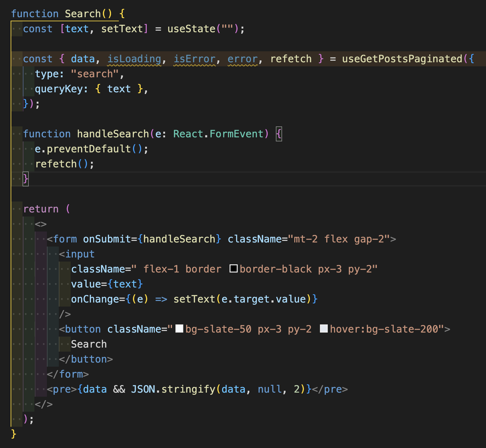Screen dimensions: 486x448
Task: Click handleSearch inside the onSubmit braces
Action: point(179,239)
